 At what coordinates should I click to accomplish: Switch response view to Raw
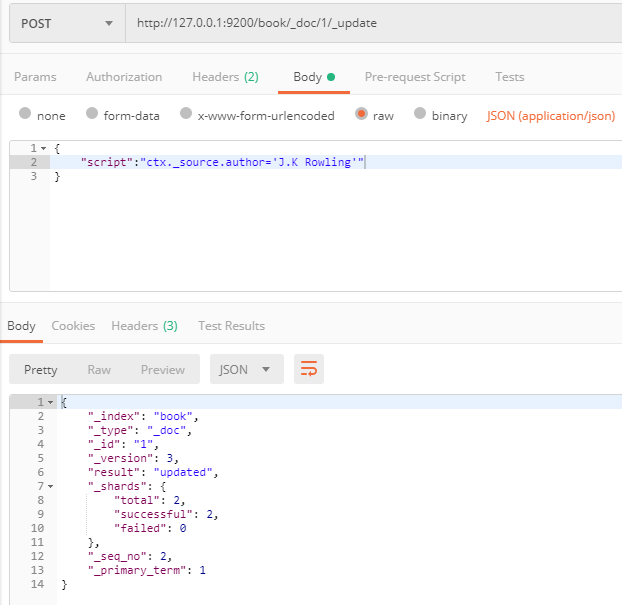point(99,370)
